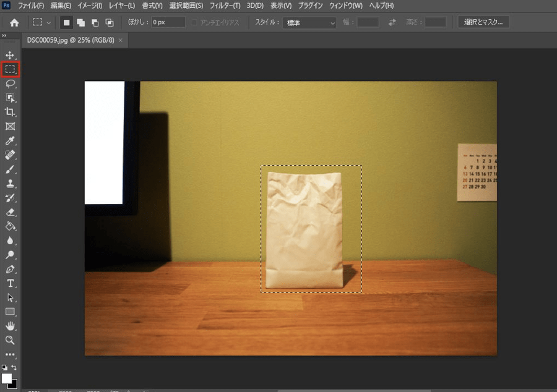The image size is (557, 392).
Task: Click the Home icon in options bar
Action: click(14, 23)
